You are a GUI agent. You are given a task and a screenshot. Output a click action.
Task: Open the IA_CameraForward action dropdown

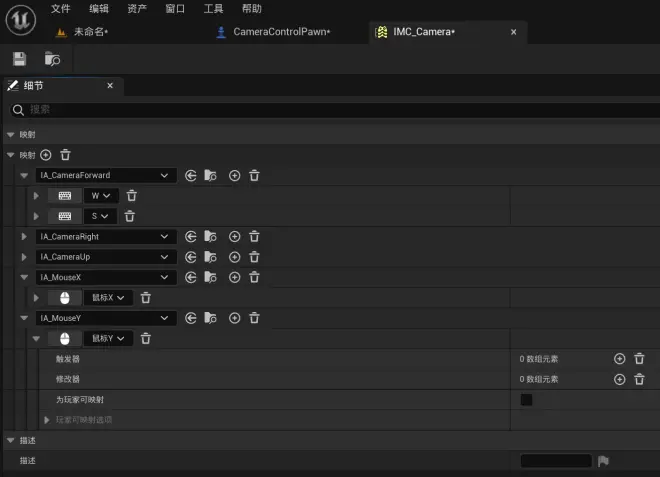[x=106, y=176]
